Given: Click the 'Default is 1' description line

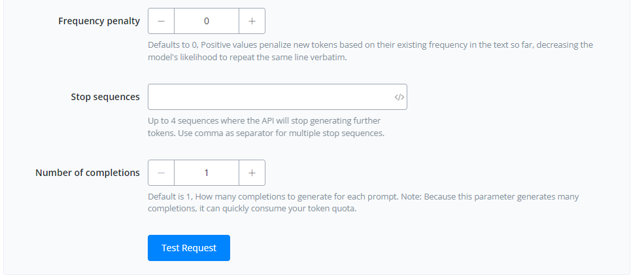Looking at the screenshot, I should (x=363, y=197).
